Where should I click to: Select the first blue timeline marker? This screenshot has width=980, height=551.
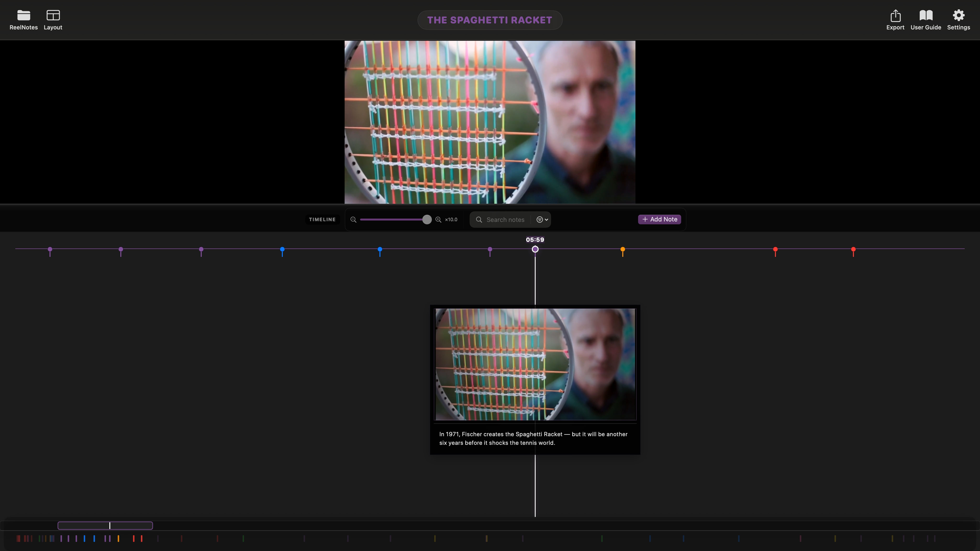[x=282, y=250]
